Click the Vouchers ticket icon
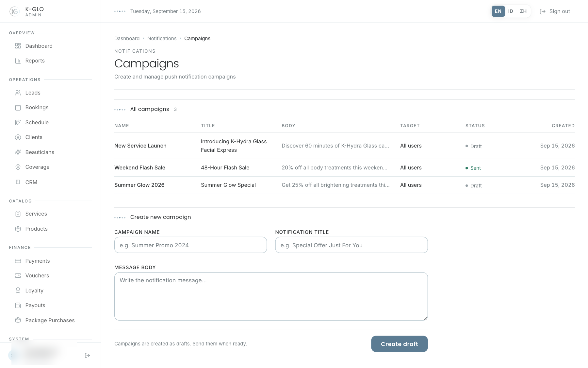 [18, 276]
